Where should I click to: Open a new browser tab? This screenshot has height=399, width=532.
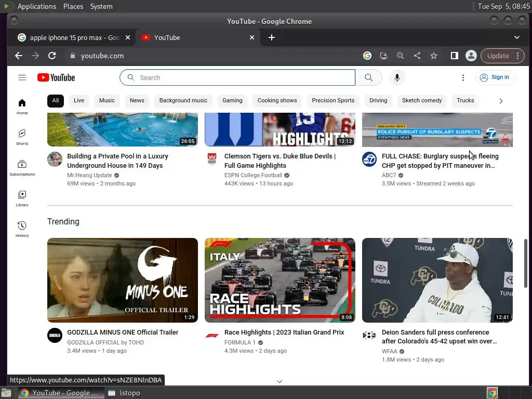(271, 37)
